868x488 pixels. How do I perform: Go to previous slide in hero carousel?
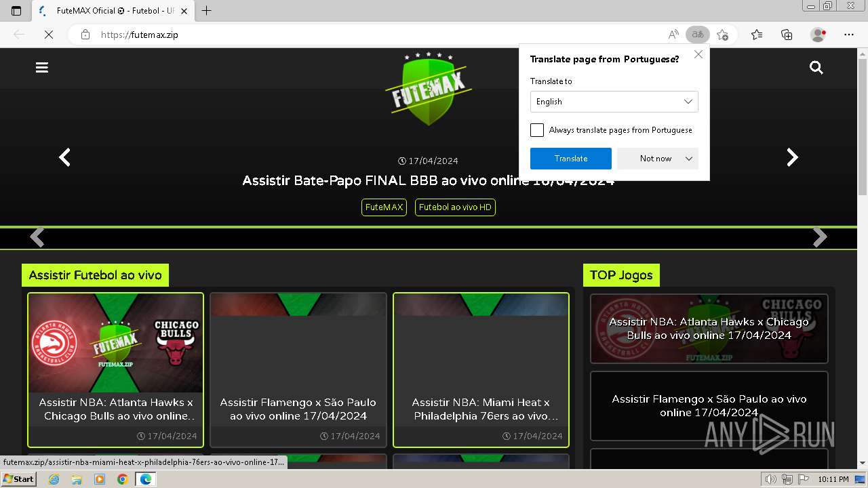coord(64,157)
